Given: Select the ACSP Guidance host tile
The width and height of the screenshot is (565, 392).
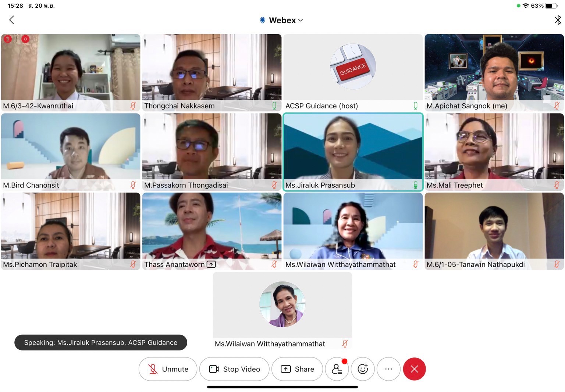Looking at the screenshot, I should tap(353, 68).
